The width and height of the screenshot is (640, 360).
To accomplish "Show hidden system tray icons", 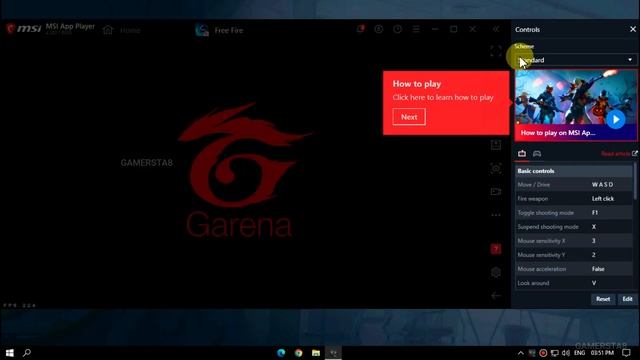I will point(520,353).
